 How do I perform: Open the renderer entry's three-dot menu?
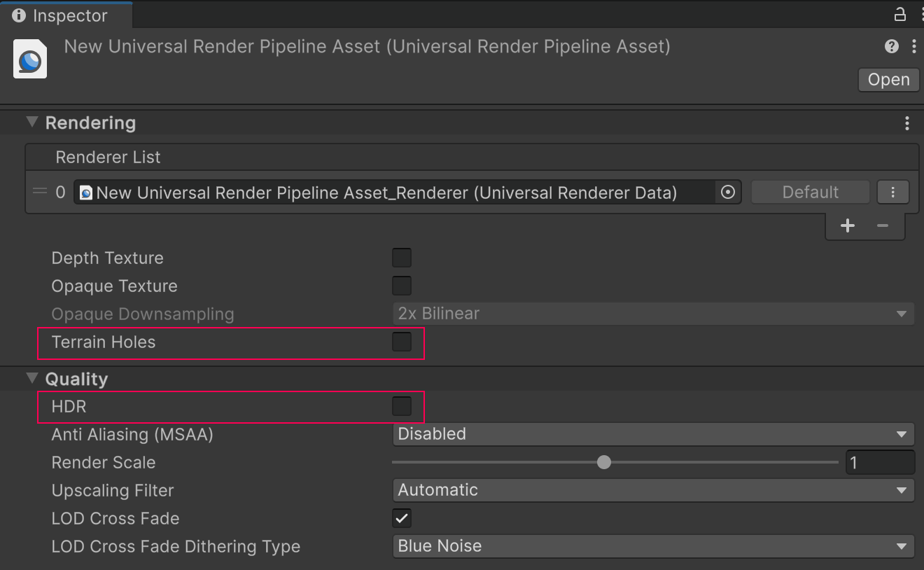pyautogui.click(x=893, y=192)
